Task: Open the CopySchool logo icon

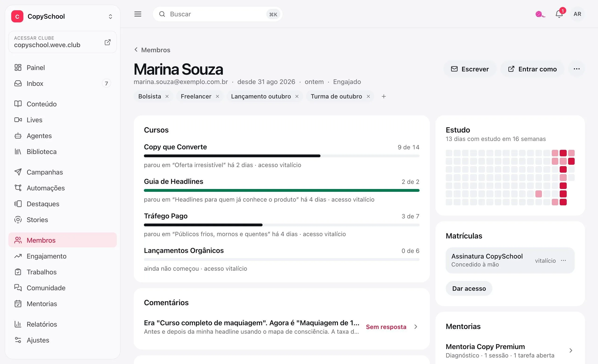Action: [17, 17]
